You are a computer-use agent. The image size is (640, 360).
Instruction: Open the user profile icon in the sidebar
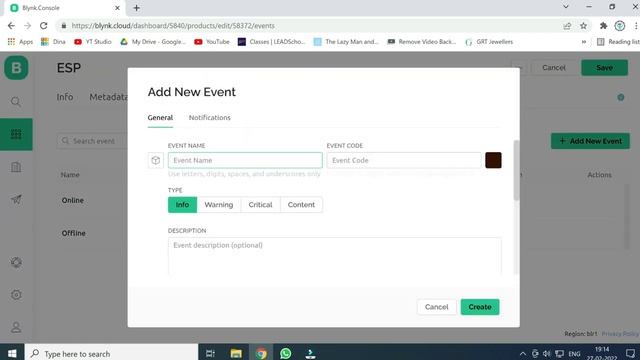[x=16, y=327]
